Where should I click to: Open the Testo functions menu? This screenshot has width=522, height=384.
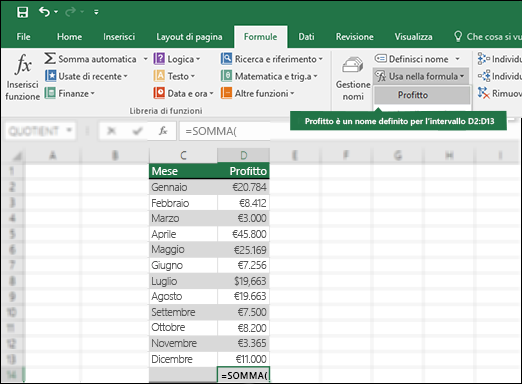(174, 76)
